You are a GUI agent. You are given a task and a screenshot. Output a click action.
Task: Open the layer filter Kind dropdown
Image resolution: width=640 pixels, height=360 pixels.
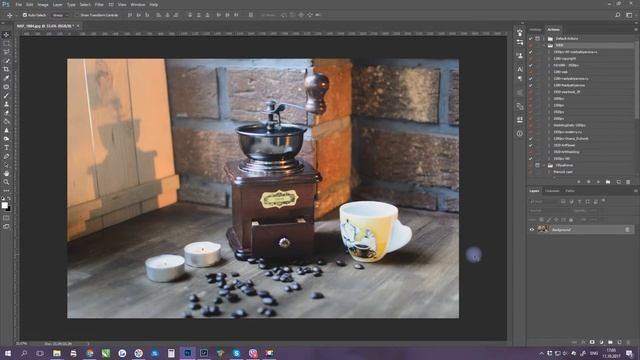pos(544,201)
